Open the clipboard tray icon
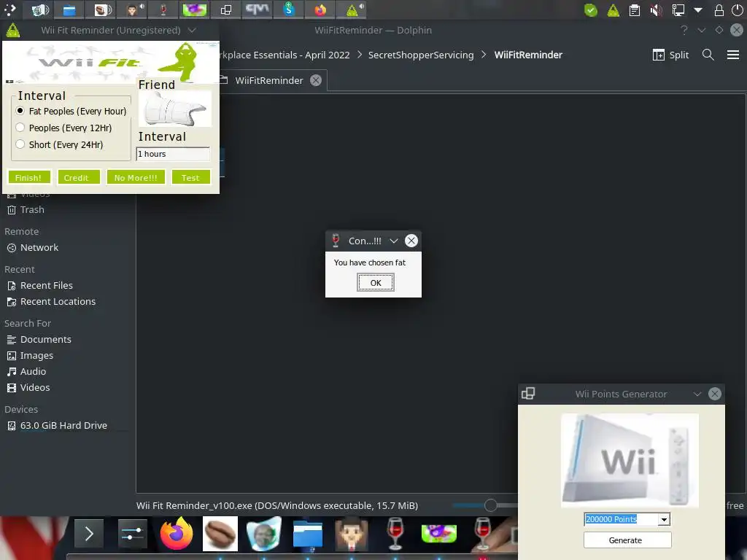Screen dimensions: 747x560 [x=635, y=10]
